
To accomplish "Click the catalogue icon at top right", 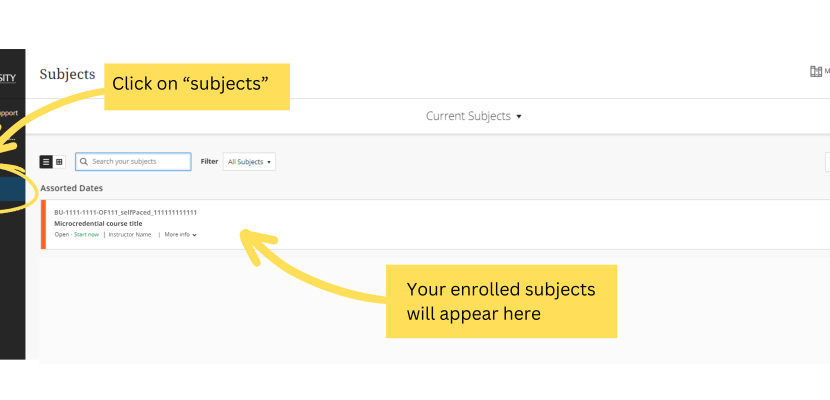I will tap(816, 72).
